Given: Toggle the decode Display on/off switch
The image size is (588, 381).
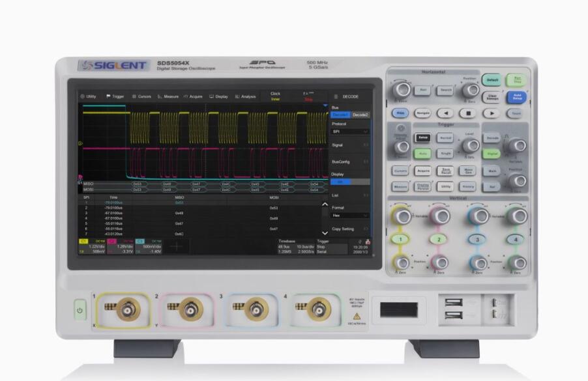Looking at the screenshot, I should [x=350, y=182].
